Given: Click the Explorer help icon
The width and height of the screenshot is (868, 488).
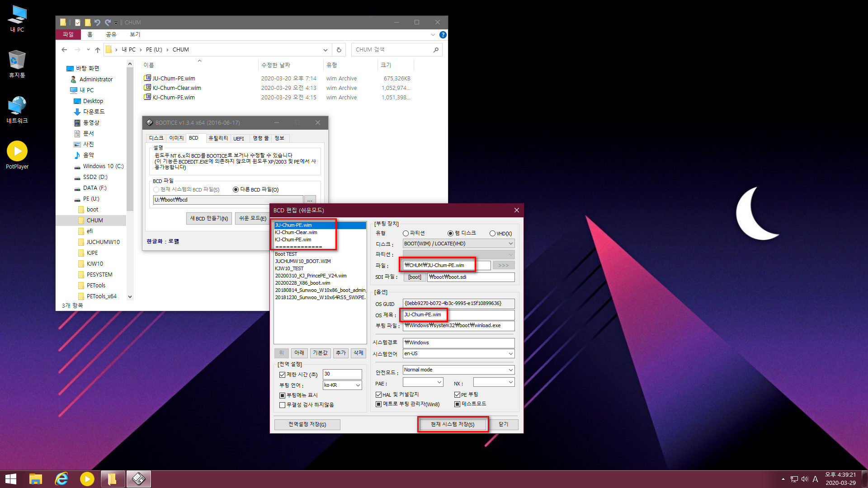Looking at the screenshot, I should pos(443,35).
